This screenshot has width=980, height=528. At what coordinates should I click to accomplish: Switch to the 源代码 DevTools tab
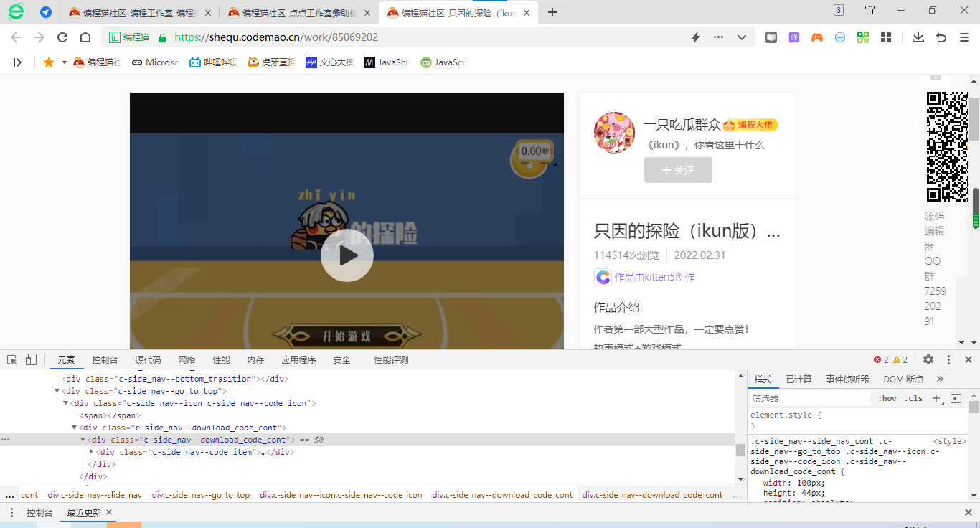pyautogui.click(x=148, y=360)
